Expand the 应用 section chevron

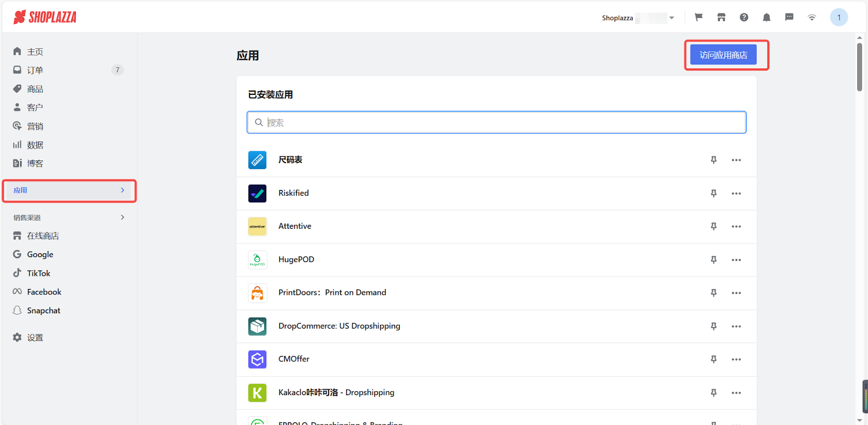pos(123,190)
